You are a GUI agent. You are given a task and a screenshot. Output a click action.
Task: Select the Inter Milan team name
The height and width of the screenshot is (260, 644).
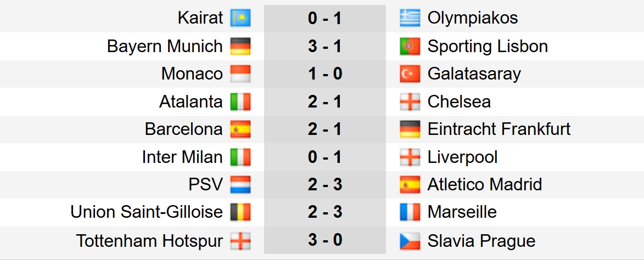coord(182,157)
